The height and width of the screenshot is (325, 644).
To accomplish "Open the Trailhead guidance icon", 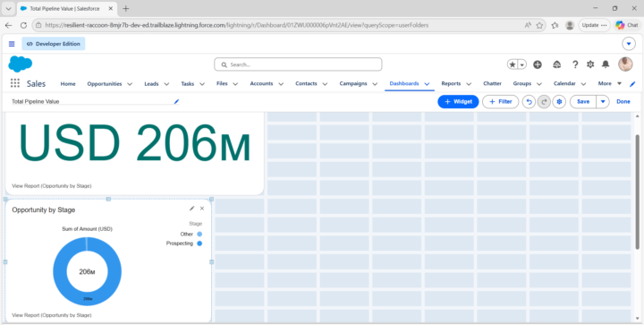I will point(557,64).
